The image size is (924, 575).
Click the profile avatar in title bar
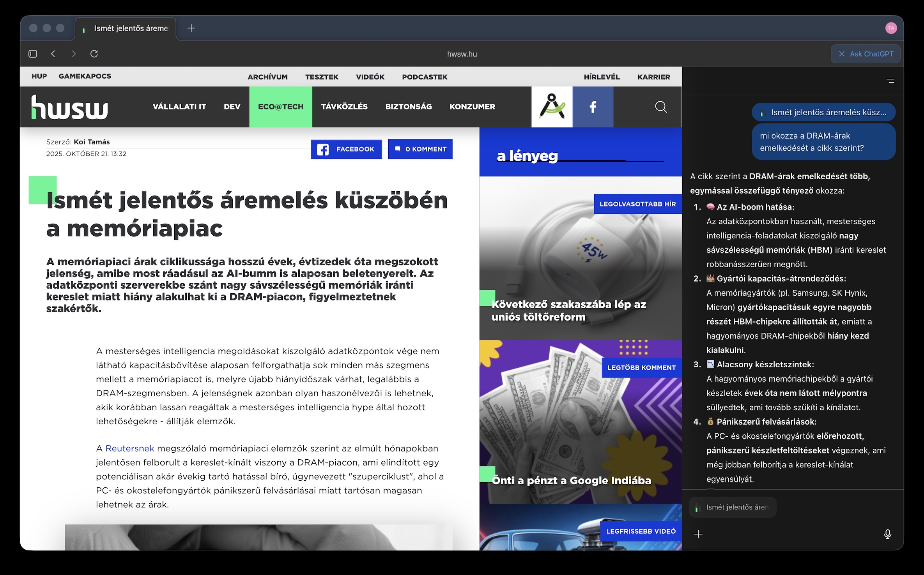[x=891, y=28]
